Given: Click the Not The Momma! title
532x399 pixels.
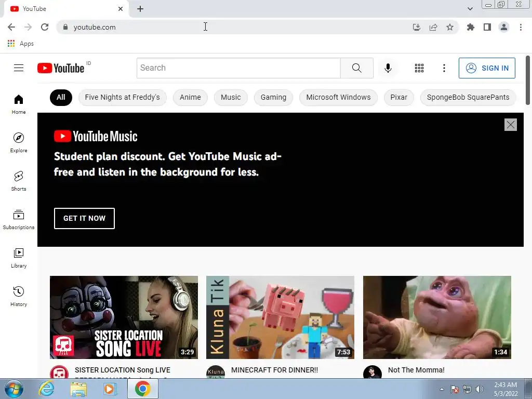Looking at the screenshot, I should pos(416,370).
